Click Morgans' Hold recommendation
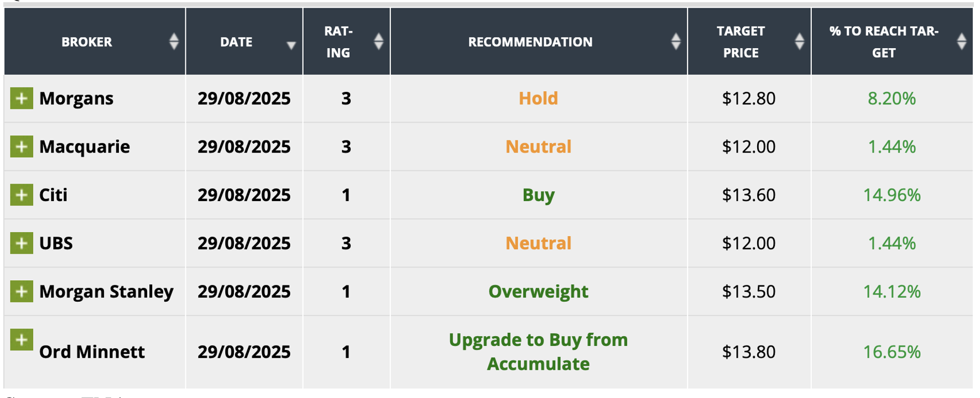Viewport: 980px width, 398px height. pos(538,98)
